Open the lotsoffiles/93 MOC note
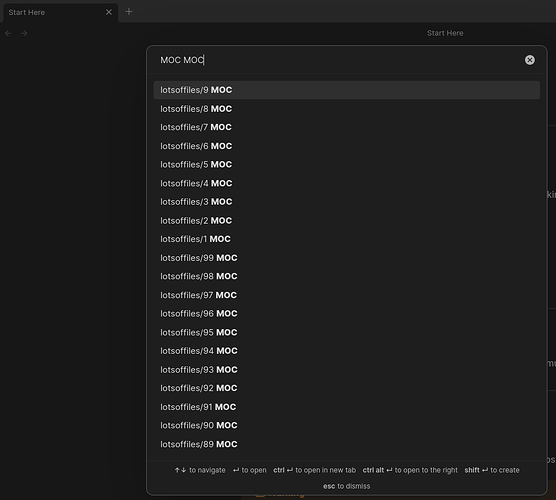 346,370
